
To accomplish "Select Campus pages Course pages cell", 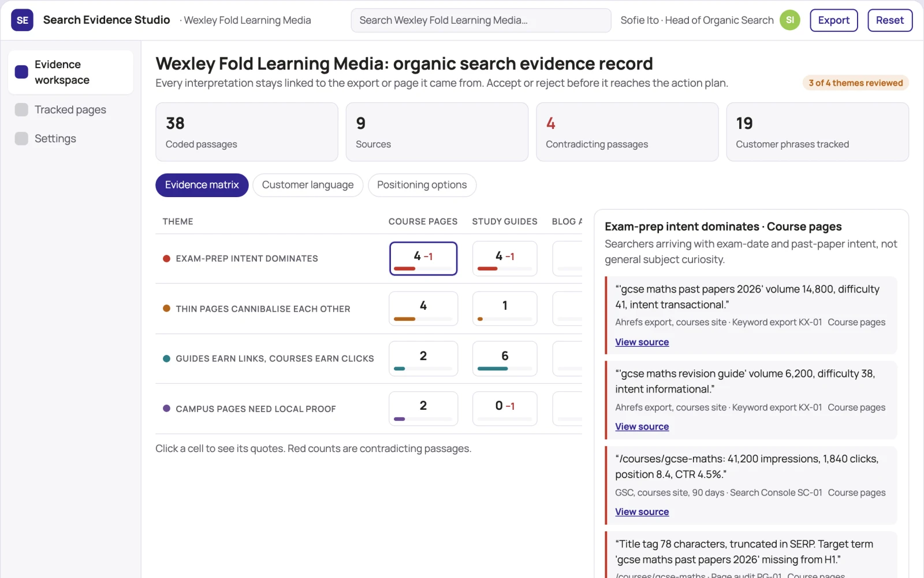I will [423, 409].
